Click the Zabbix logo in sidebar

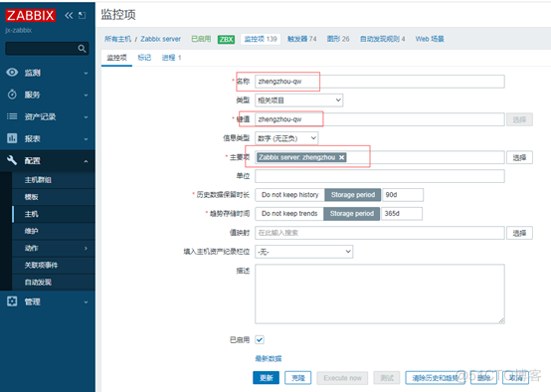31,16
